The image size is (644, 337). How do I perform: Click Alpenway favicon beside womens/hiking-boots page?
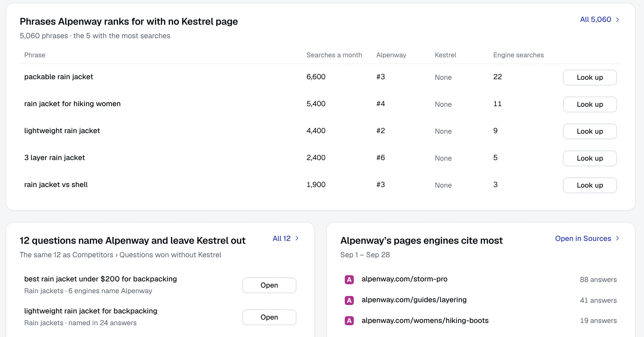click(349, 320)
